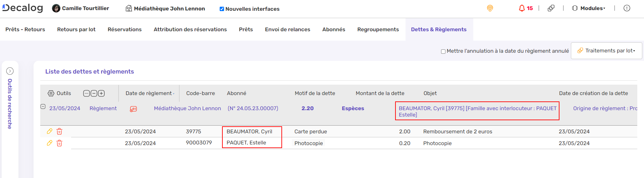The height and width of the screenshot is (178, 644).
Task: Go to the Prêts tab
Action: tap(246, 30)
